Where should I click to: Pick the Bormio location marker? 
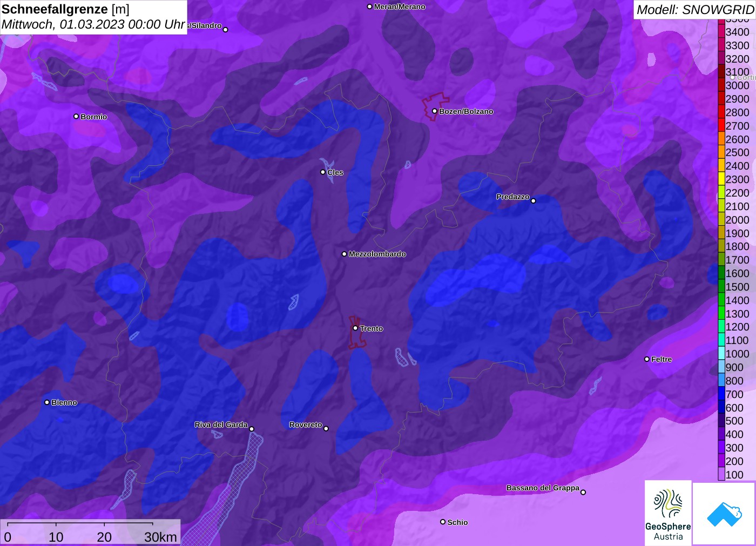point(76,116)
